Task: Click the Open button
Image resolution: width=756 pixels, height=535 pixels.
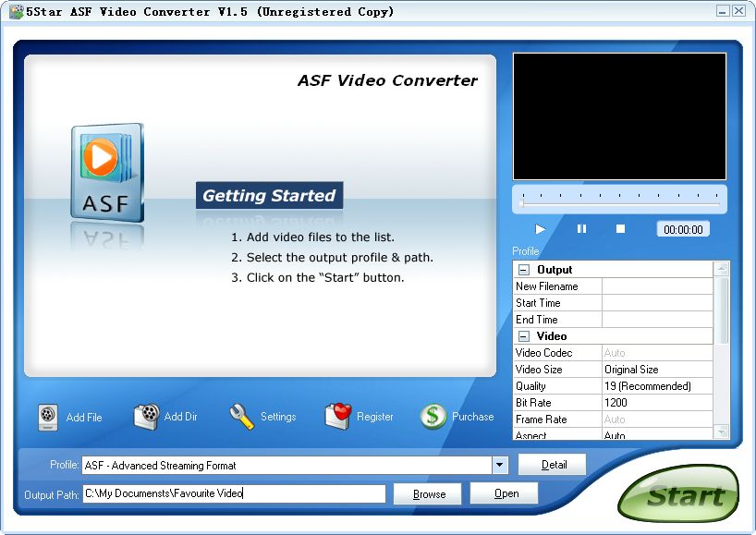Action: pos(505,493)
